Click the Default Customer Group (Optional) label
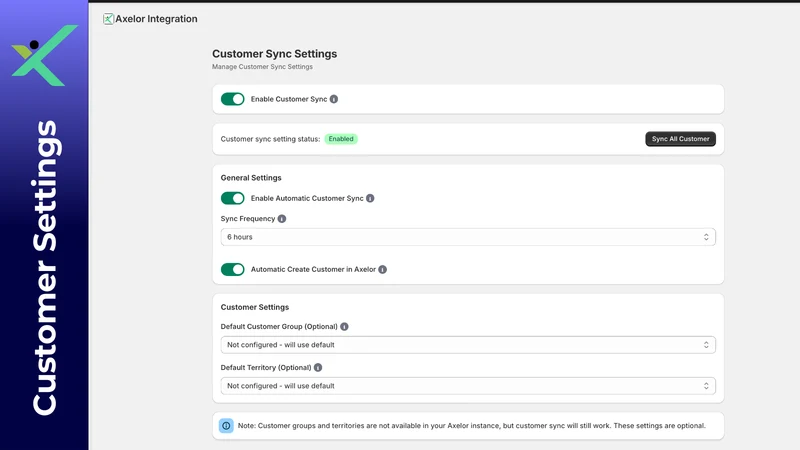Image resolution: width=800 pixels, height=450 pixels. coord(279,327)
